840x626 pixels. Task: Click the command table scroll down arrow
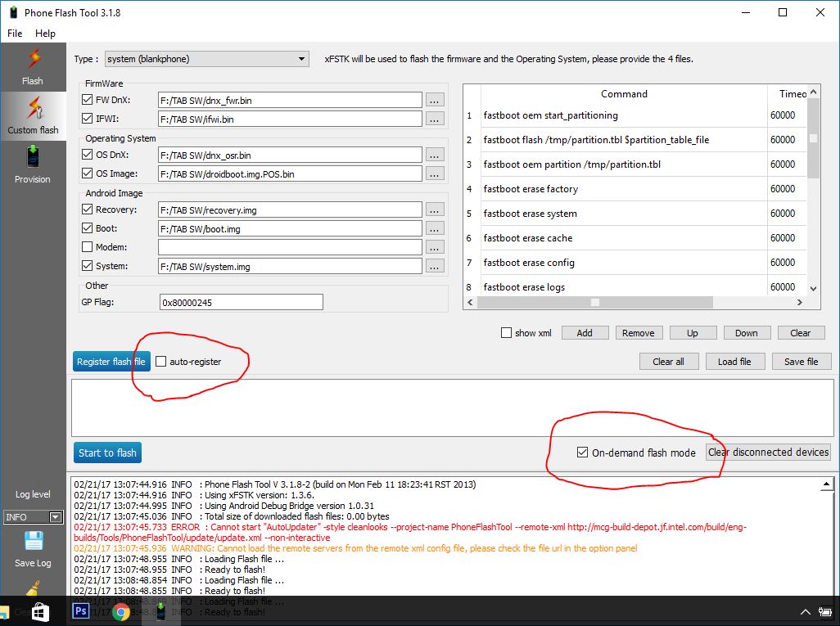point(813,288)
